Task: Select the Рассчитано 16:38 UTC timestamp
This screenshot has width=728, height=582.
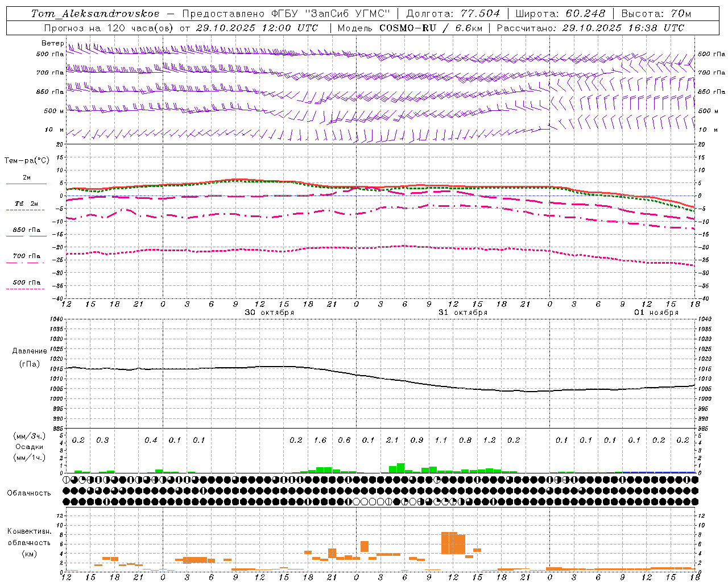Action: pos(591,28)
